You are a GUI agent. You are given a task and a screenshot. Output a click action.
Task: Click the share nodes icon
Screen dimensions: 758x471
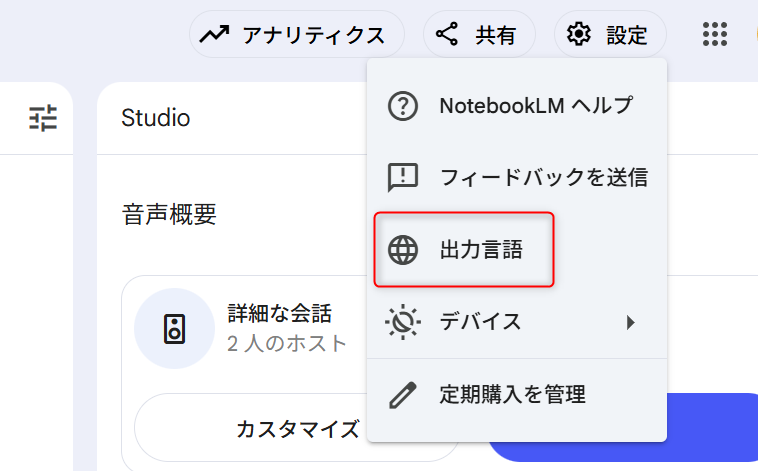pyautogui.click(x=446, y=34)
